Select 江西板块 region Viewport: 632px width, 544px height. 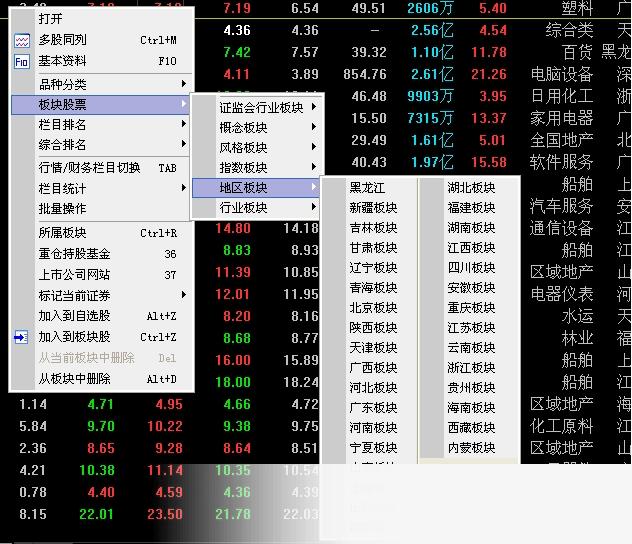point(469,248)
